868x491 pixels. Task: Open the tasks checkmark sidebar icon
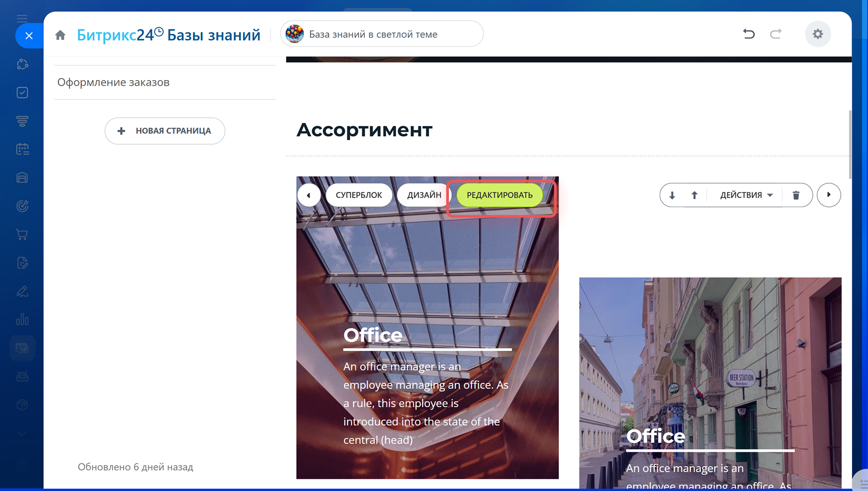pos(22,93)
